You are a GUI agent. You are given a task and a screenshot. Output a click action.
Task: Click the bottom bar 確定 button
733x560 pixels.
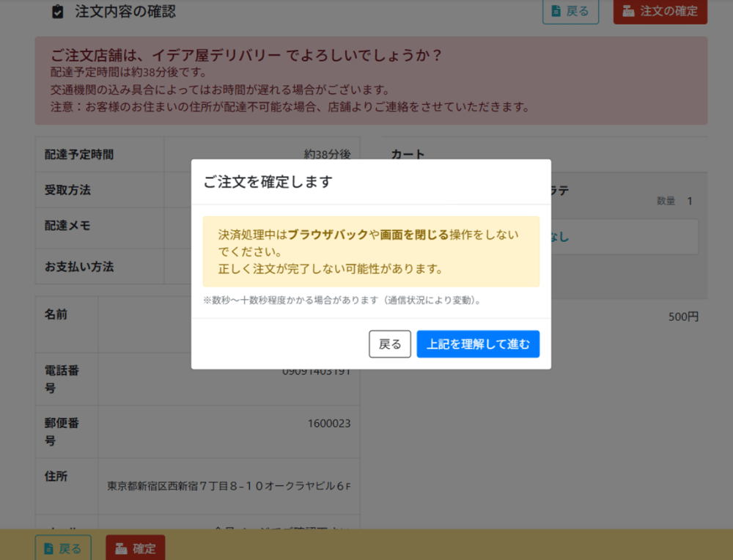[135, 548]
